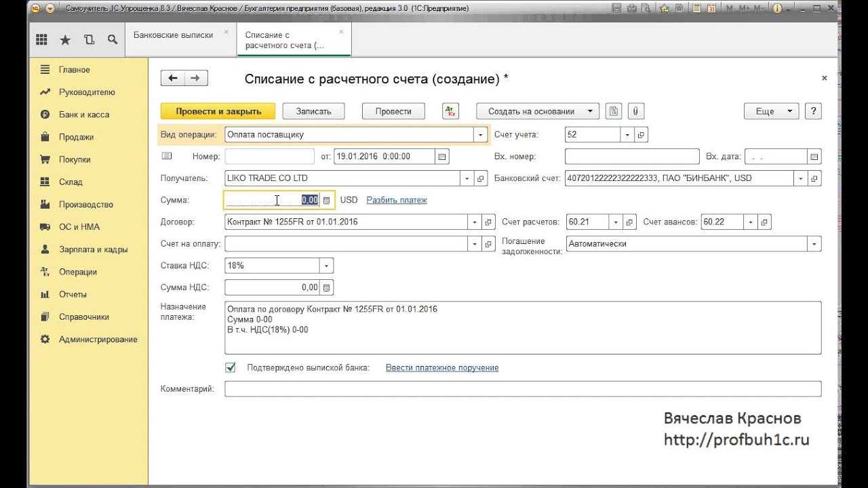This screenshot has height=488, width=868.
Task: Click into the Комментарий field
Action: 523,389
